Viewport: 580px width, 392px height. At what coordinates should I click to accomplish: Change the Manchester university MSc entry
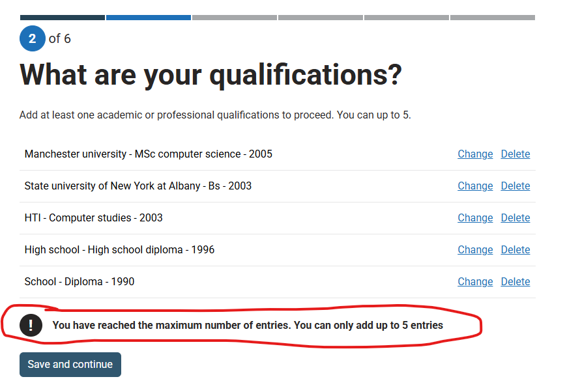coord(475,154)
